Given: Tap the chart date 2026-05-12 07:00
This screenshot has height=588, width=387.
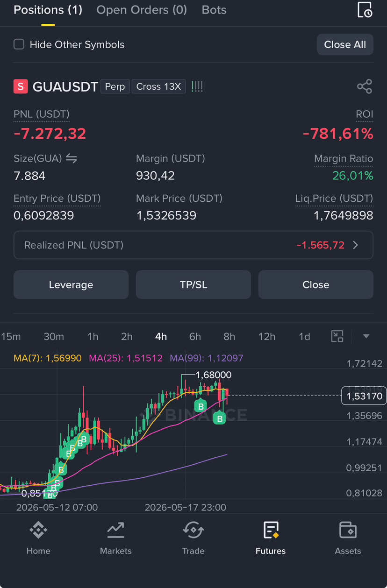Looking at the screenshot, I should pos(57,507).
